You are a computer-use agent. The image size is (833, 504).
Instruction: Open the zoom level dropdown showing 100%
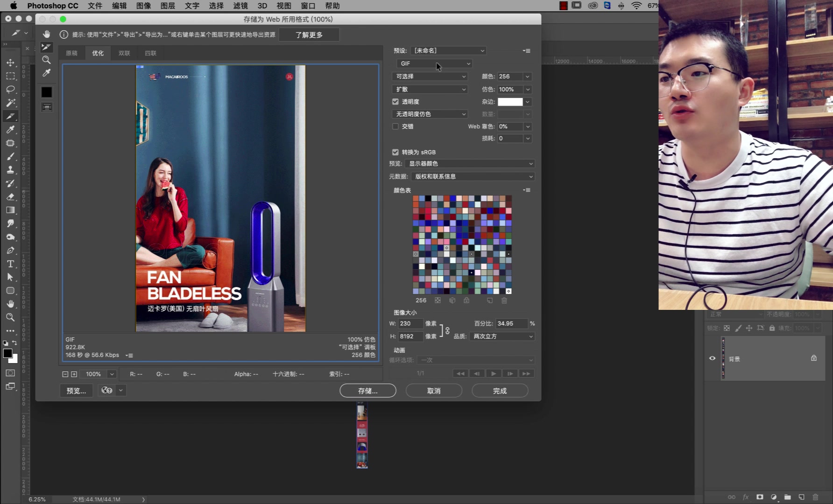pyautogui.click(x=112, y=374)
